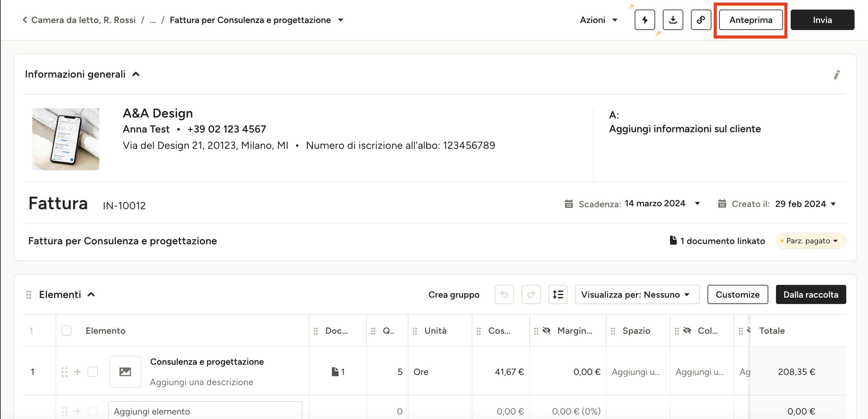Click margin value 0,00 € in row 1
868x419 pixels.
(x=587, y=371)
